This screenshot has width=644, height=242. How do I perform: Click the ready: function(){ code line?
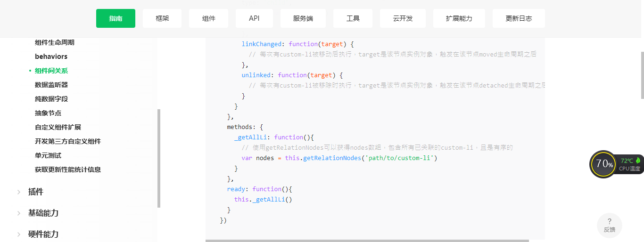coord(260,189)
